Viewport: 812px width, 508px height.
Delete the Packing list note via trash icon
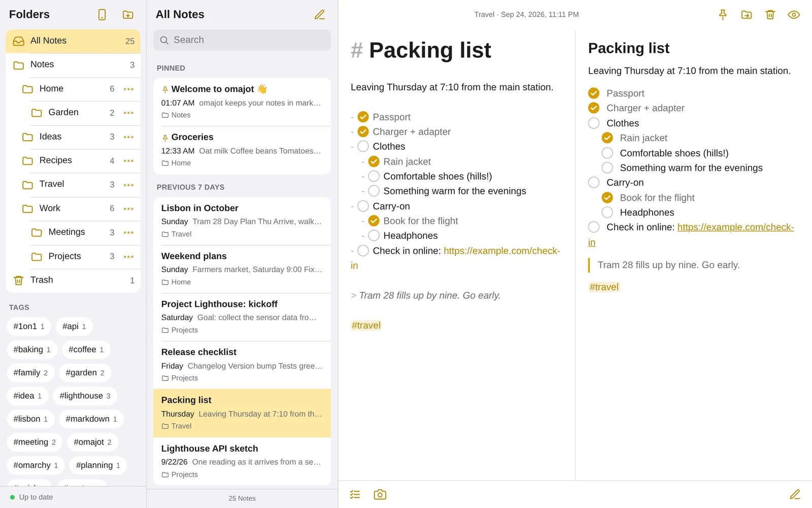pos(770,15)
